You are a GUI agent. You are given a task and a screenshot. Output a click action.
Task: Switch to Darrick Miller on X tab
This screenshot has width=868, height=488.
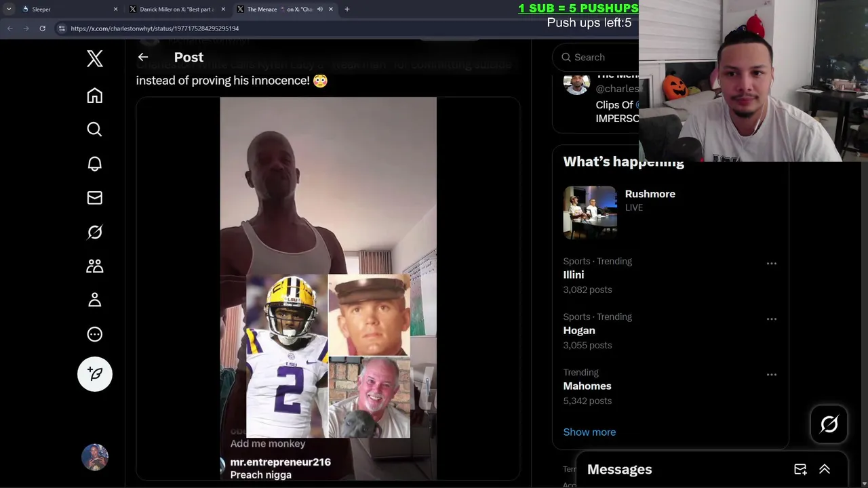tap(178, 9)
